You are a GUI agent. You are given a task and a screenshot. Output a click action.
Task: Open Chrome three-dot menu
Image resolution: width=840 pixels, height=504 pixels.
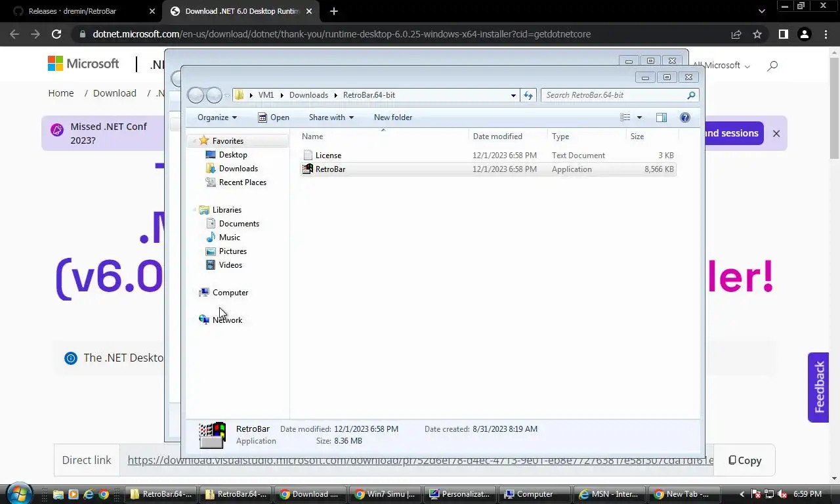(x=825, y=34)
